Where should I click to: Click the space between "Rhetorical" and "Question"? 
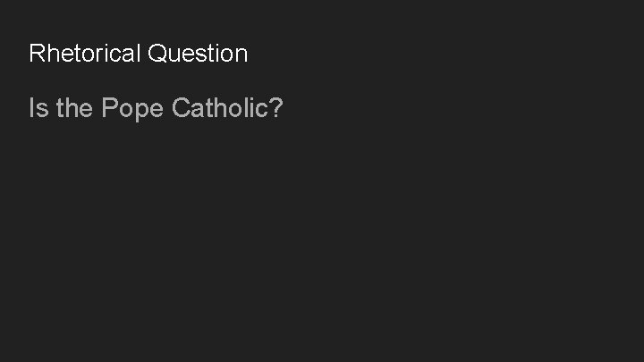point(145,54)
